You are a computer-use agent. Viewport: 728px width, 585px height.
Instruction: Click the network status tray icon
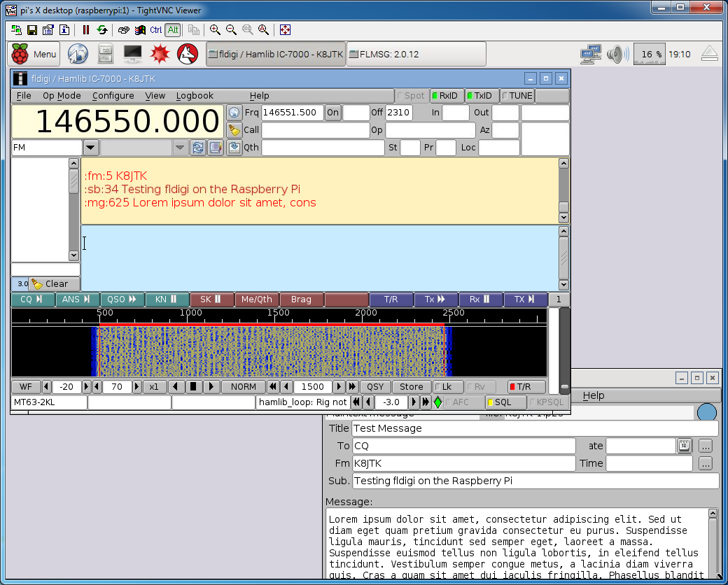coord(591,55)
